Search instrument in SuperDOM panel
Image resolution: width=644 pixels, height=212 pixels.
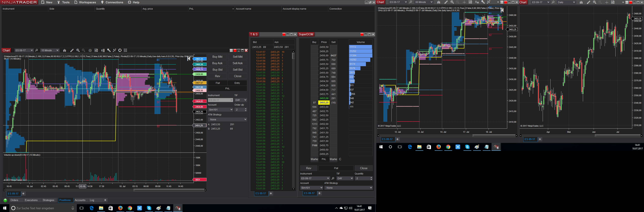333,178
